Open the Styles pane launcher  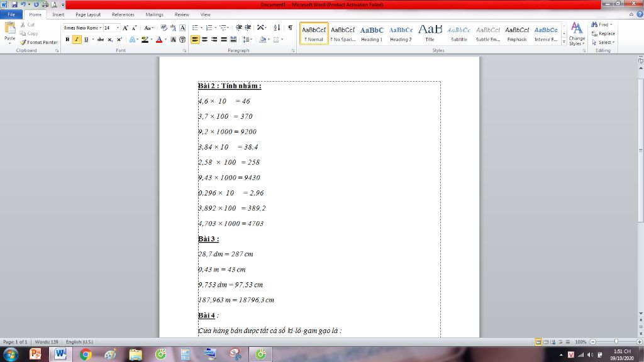pos(584,50)
